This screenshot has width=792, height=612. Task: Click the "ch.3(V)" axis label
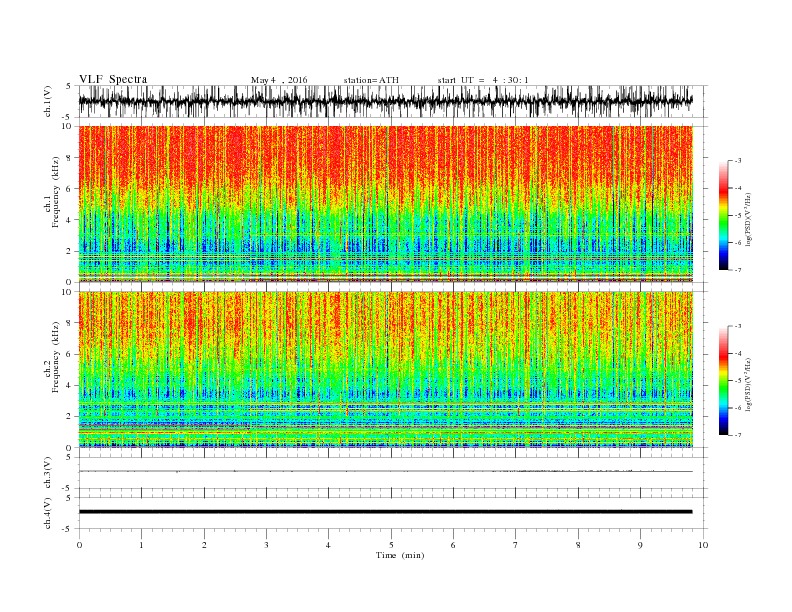(x=48, y=474)
